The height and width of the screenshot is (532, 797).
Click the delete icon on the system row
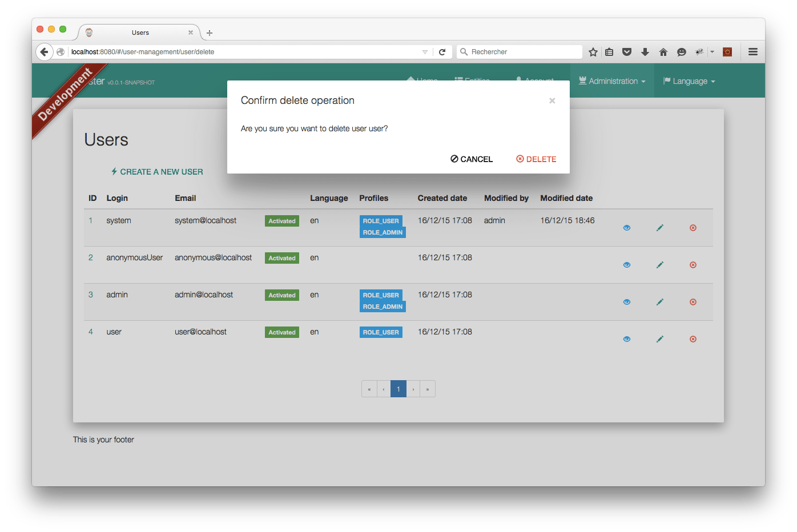pos(693,228)
